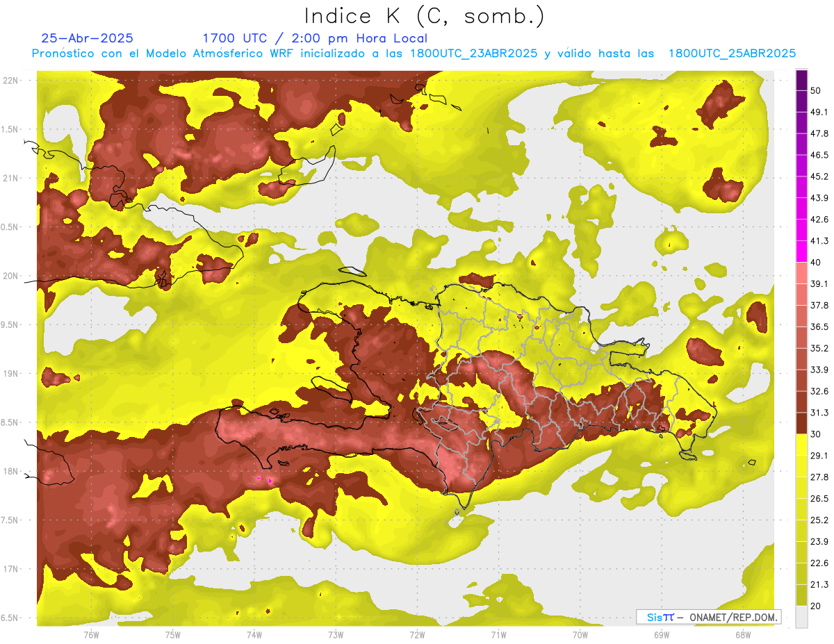834x644 pixels.
Task: Select the olive colorbar segment between 20 and 21.3
Action: [802, 595]
